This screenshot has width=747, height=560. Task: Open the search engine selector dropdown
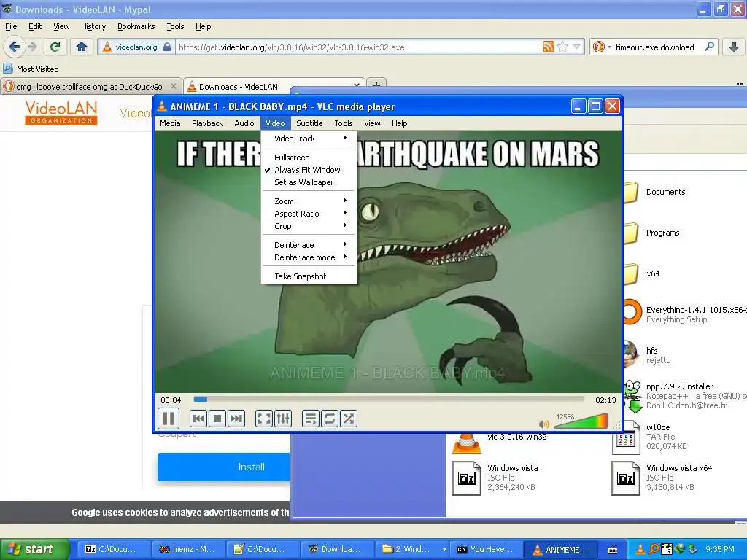coord(602,47)
